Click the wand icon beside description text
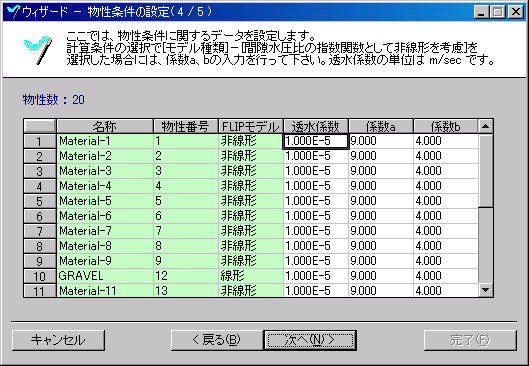This screenshot has height=366, width=529. click(38, 51)
